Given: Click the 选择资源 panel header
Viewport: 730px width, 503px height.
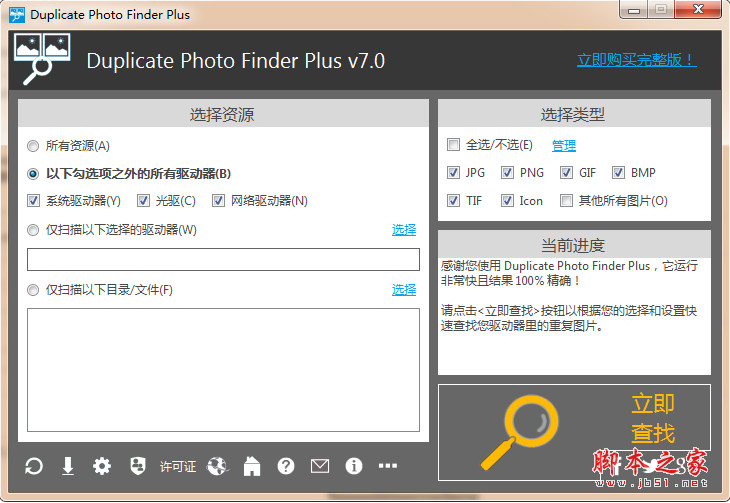Looking at the screenshot, I should (x=223, y=114).
